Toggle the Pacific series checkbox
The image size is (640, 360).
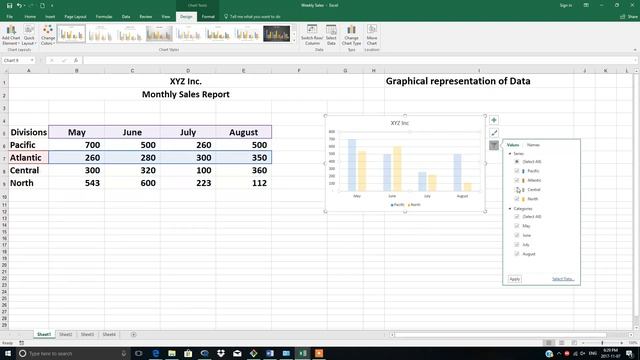coord(517,171)
